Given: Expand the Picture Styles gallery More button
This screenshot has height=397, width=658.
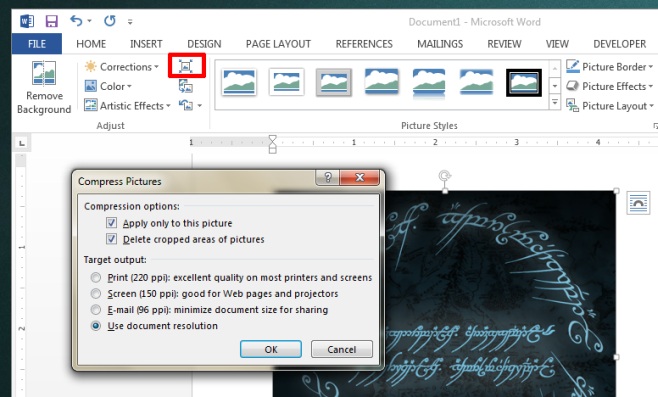Looking at the screenshot, I should click(x=555, y=102).
